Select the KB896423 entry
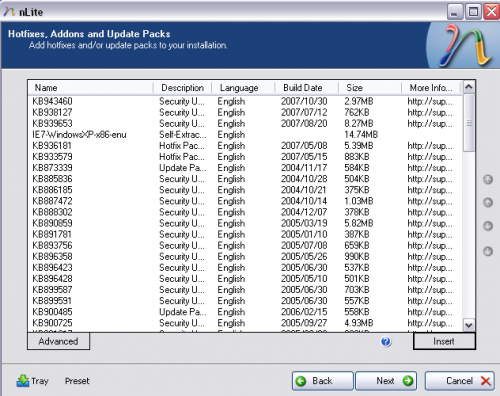500x396 pixels. click(245, 267)
